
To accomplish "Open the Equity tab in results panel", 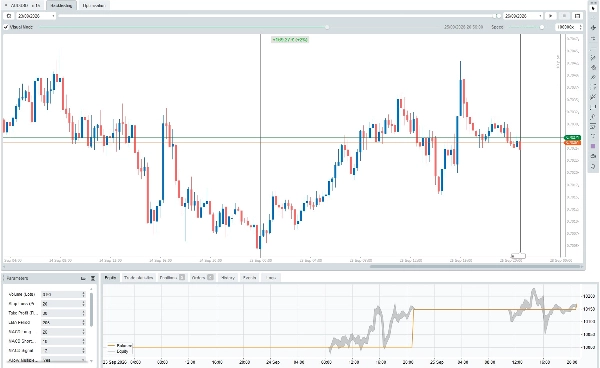I will pyautogui.click(x=111, y=278).
